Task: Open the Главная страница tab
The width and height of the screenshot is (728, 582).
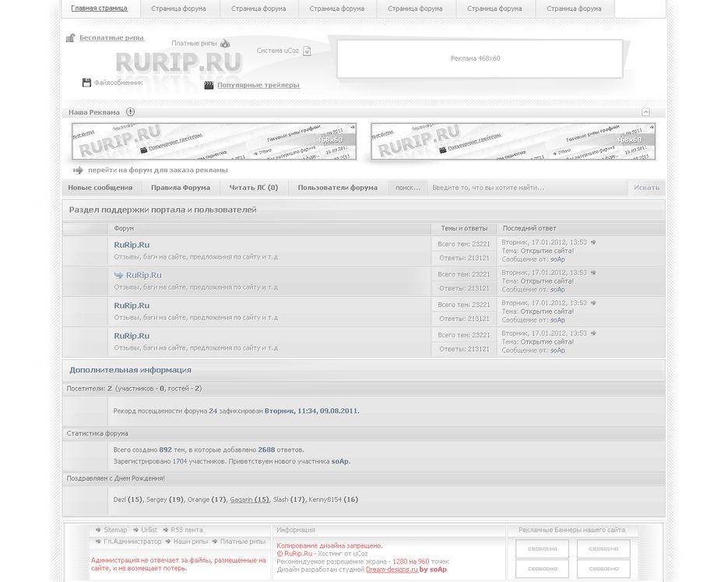Action: [100, 9]
